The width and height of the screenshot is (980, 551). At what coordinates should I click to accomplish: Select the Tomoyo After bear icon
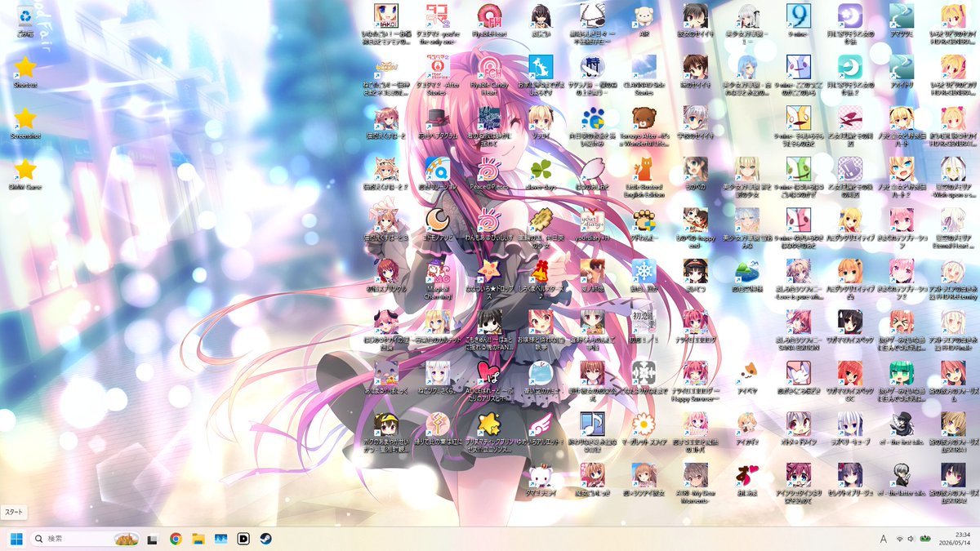click(644, 118)
